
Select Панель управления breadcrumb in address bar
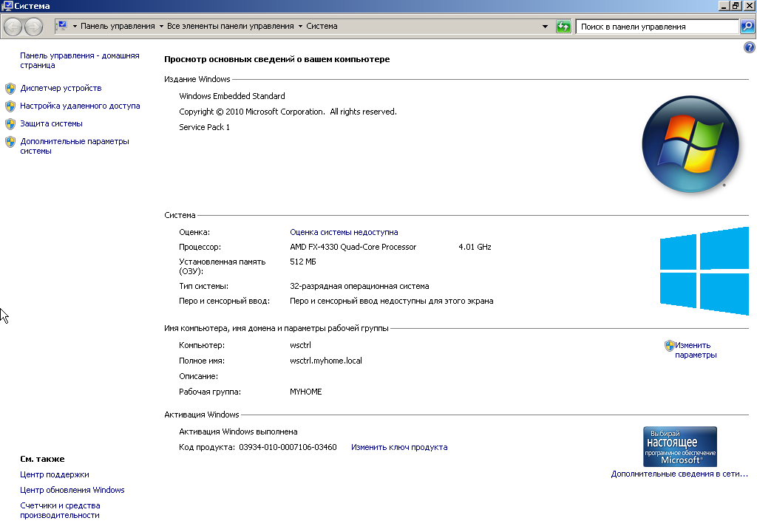coord(118,26)
